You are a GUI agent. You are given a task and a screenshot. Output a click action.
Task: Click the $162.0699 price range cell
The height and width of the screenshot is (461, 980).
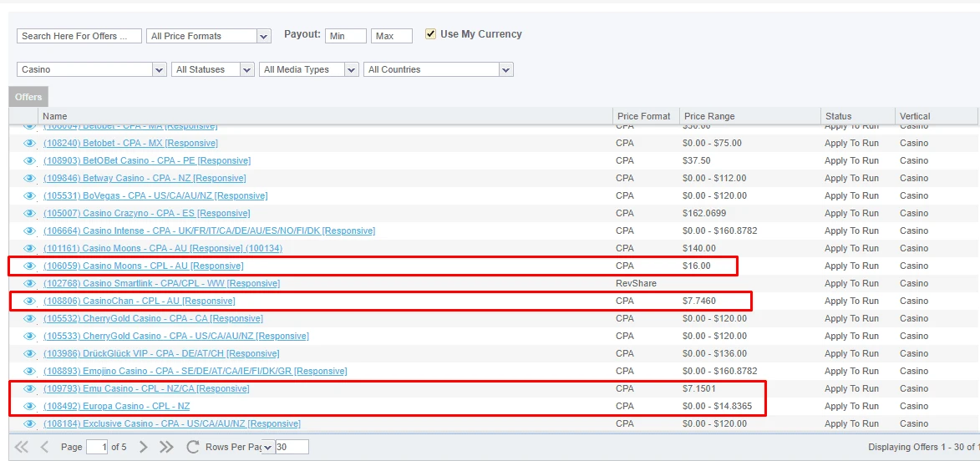tap(704, 213)
